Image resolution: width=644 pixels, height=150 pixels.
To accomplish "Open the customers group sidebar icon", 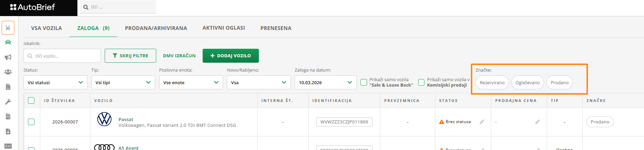I will click(x=8, y=72).
